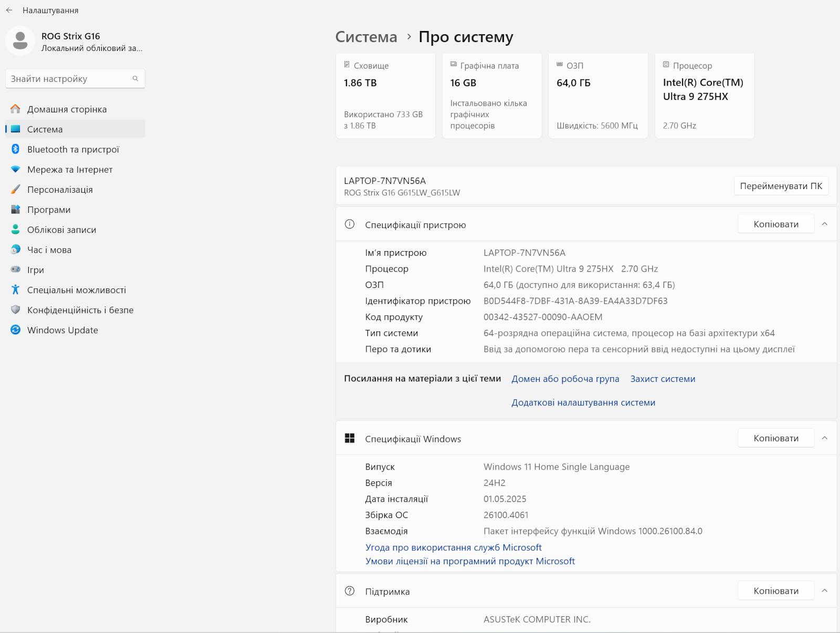Click Перейменувати ПК button
840x633 pixels.
tap(781, 186)
